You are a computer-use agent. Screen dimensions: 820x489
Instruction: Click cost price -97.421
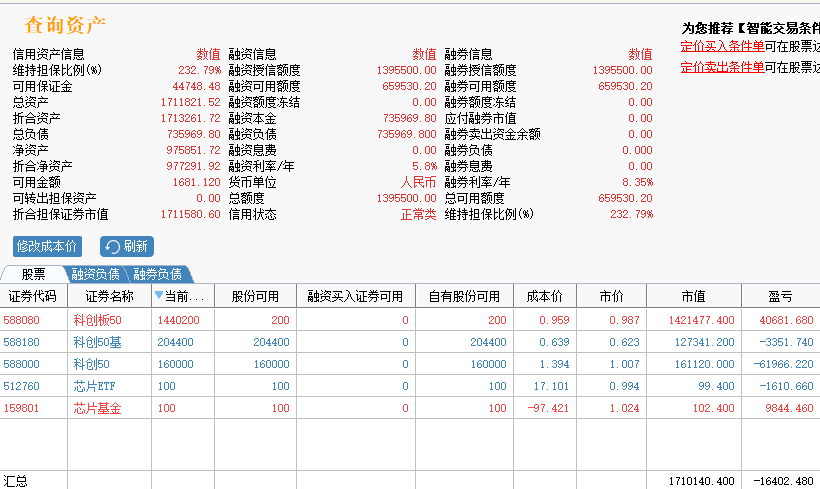point(548,408)
